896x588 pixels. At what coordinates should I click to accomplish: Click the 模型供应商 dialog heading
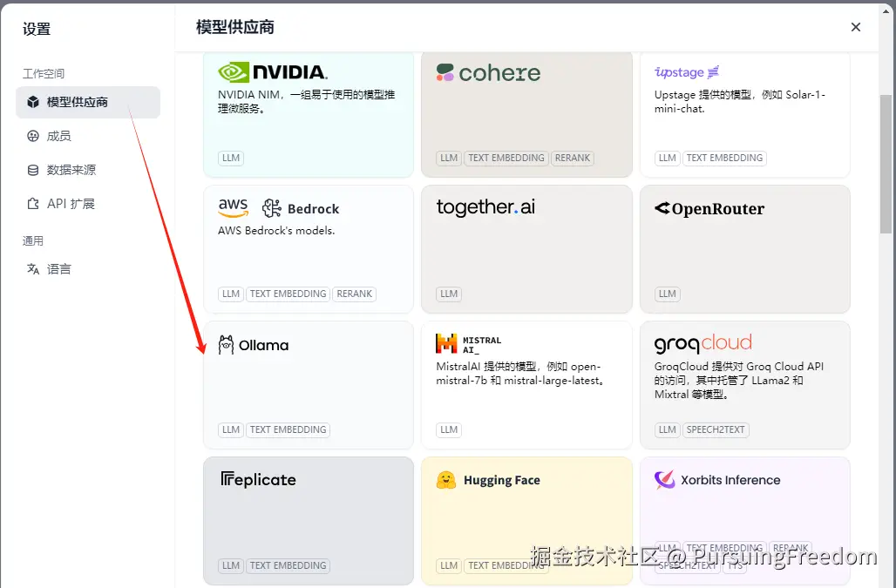point(234,27)
